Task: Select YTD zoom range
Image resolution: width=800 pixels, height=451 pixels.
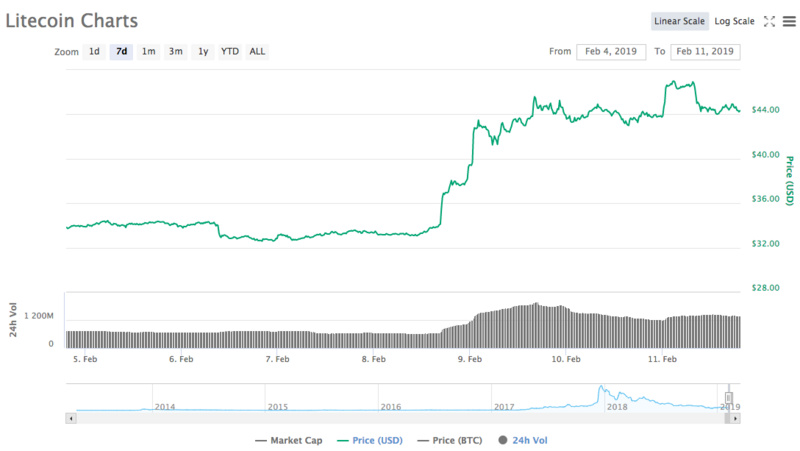Action: 230,52
